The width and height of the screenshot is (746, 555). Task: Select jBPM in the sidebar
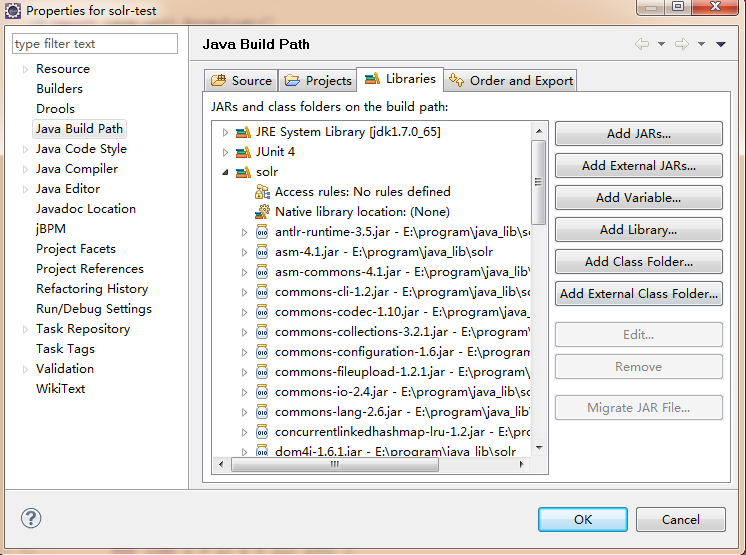point(51,229)
